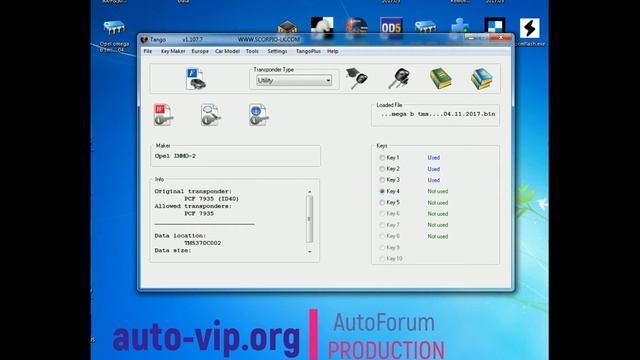Image resolution: width=640 pixels, height=360 pixels.
Task: Open OD5 desktop shortcut
Action: tap(391, 27)
